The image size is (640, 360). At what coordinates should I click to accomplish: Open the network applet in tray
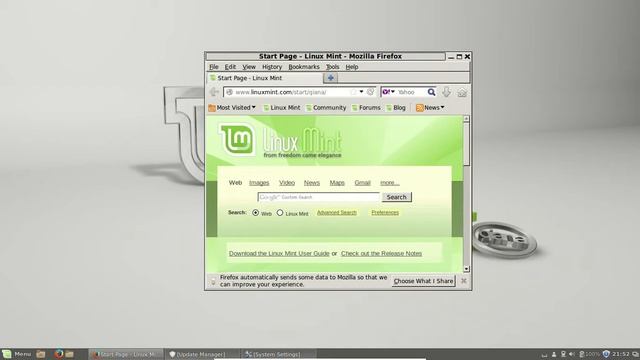click(x=563, y=354)
